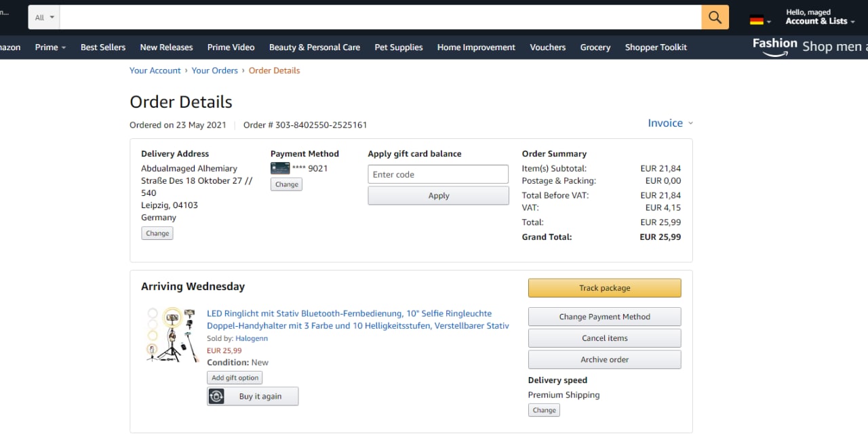The image size is (868, 440).
Task: Open the Prime menu dropdown
Action: point(51,47)
